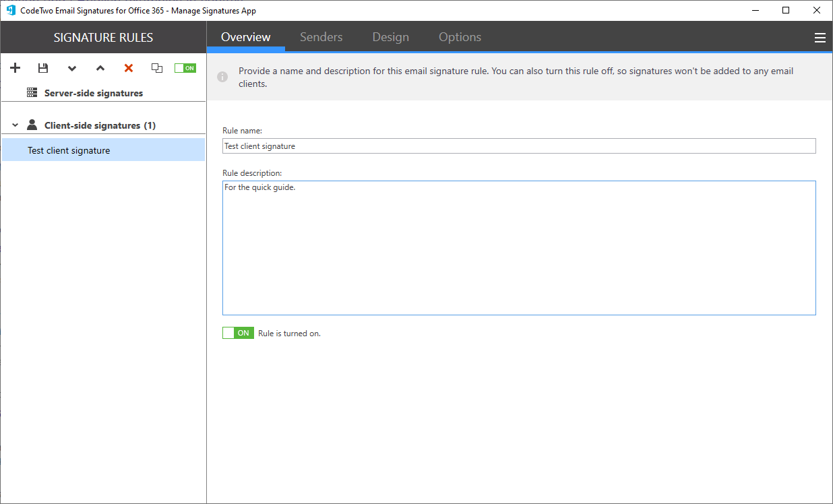Switch to the Options tab

(460, 37)
